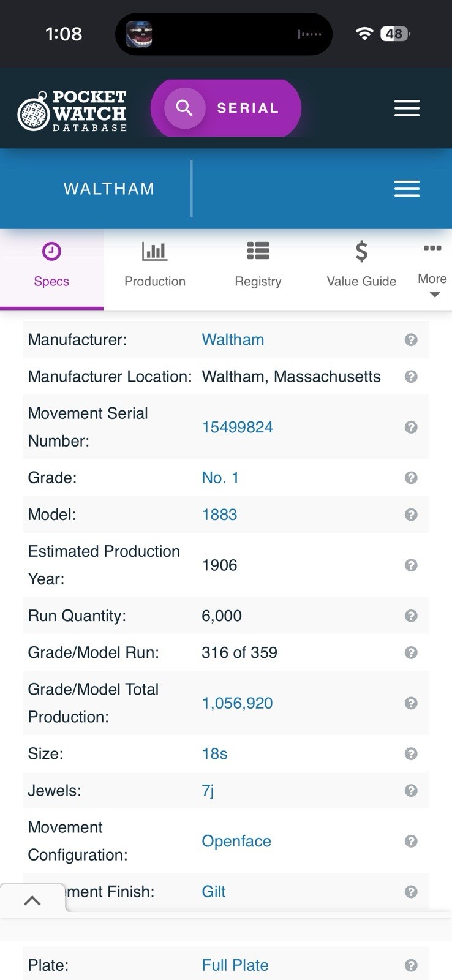Viewport: 452px width, 980px height.
Task: Open the Gilt finish link
Action: [214, 891]
